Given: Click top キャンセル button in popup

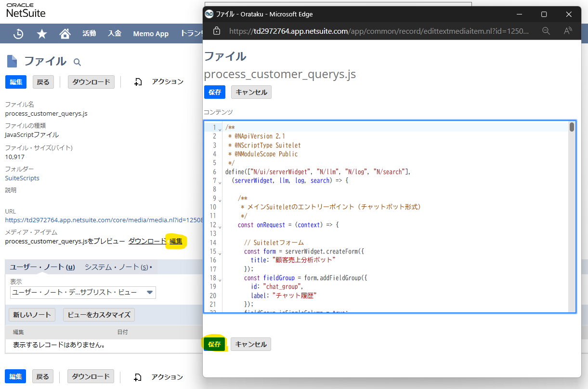Looking at the screenshot, I should (x=251, y=92).
